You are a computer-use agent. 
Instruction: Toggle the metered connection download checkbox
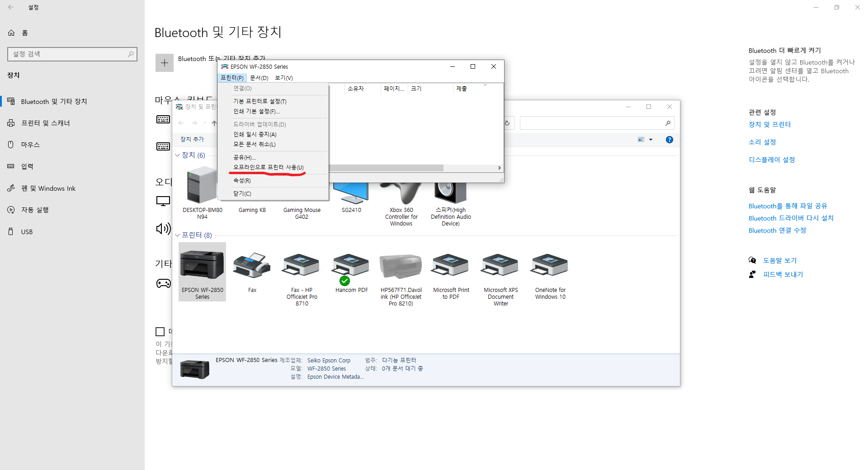click(x=160, y=332)
